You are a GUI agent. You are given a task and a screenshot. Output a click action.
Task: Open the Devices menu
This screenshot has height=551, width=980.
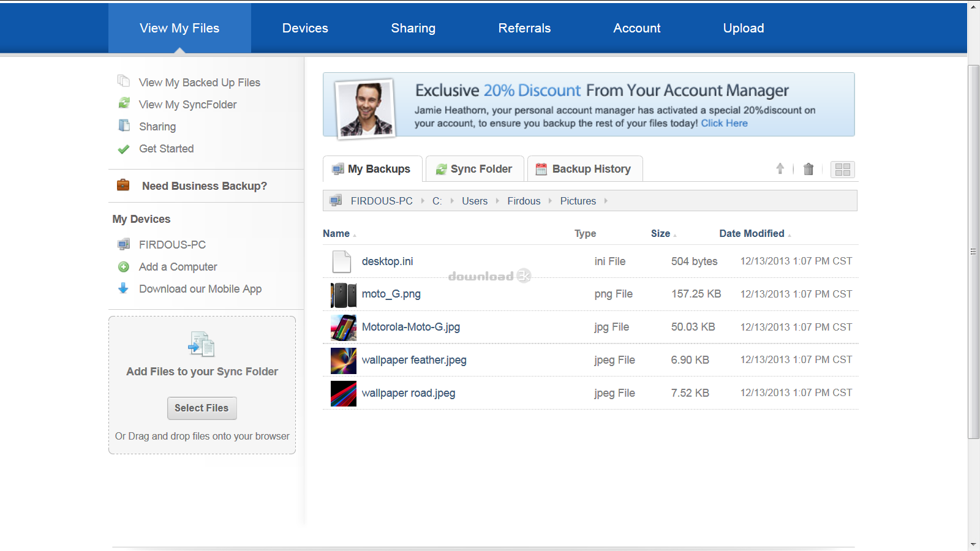(x=305, y=28)
